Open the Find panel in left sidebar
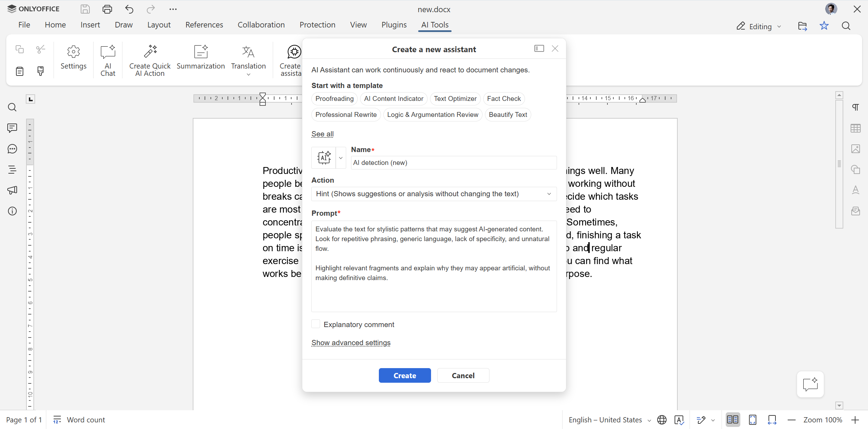The width and height of the screenshot is (868, 429). 12,107
